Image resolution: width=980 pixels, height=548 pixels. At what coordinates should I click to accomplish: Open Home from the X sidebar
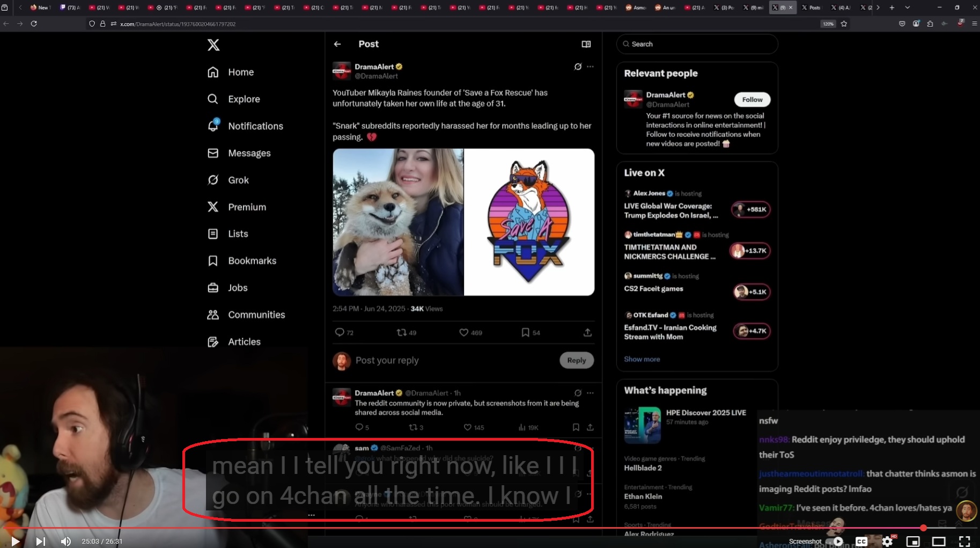point(231,72)
